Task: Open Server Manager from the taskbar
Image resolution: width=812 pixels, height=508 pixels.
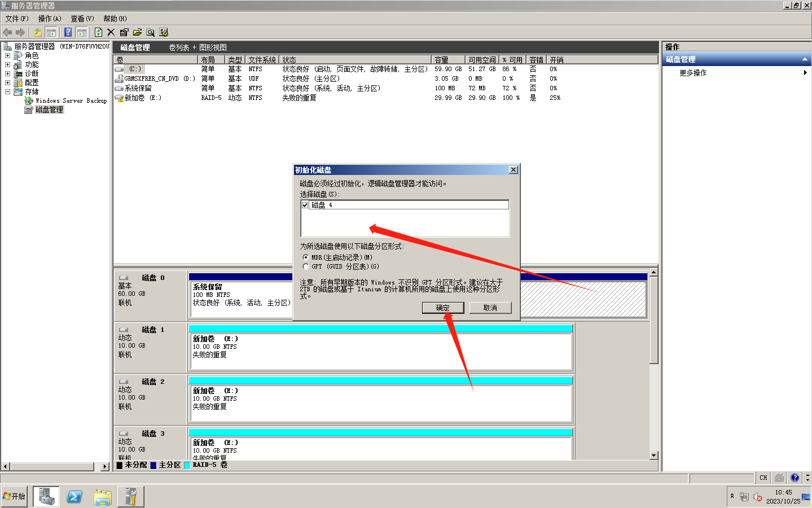Action: pyautogui.click(x=46, y=496)
